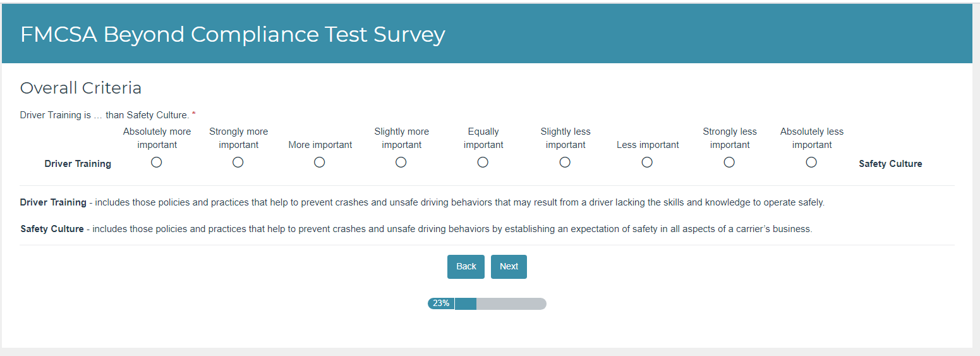The width and height of the screenshot is (980, 356).
Task: Click the "Driver Training is … than Safety Culture" question
Action: point(105,115)
